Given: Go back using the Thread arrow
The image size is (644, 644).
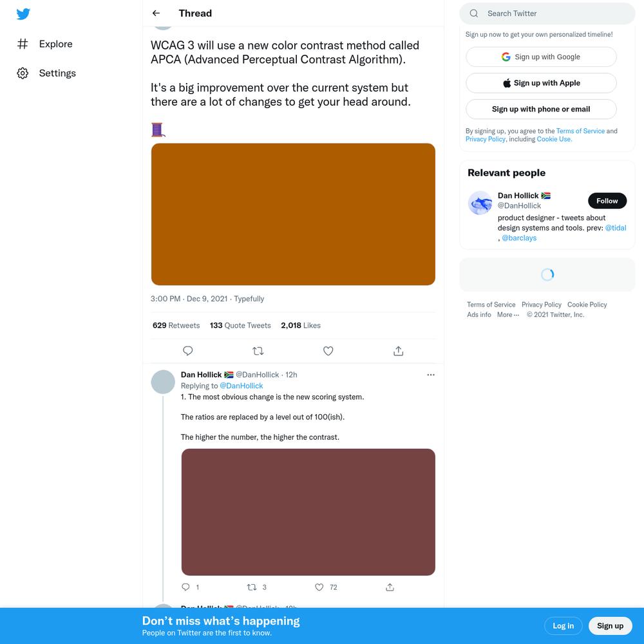Looking at the screenshot, I should coord(156,13).
